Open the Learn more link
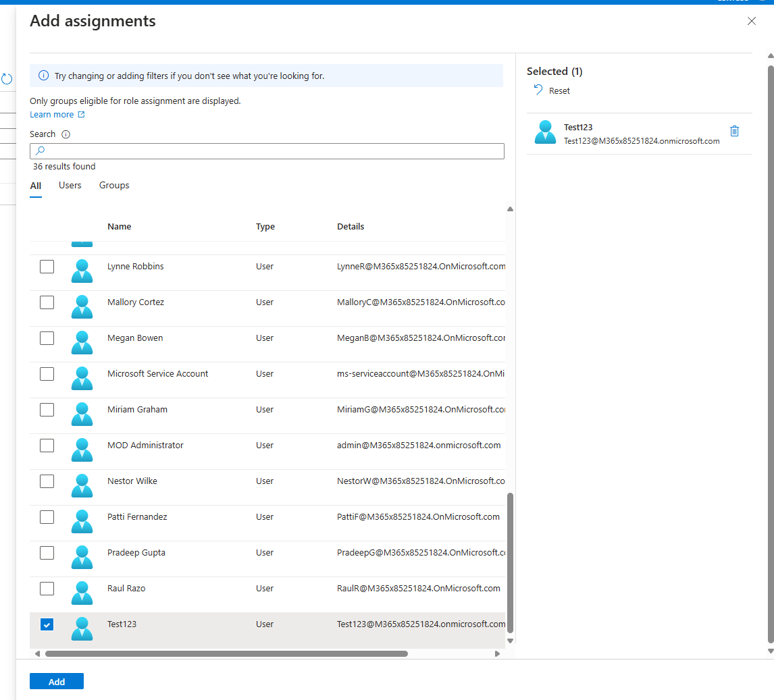 (52, 115)
